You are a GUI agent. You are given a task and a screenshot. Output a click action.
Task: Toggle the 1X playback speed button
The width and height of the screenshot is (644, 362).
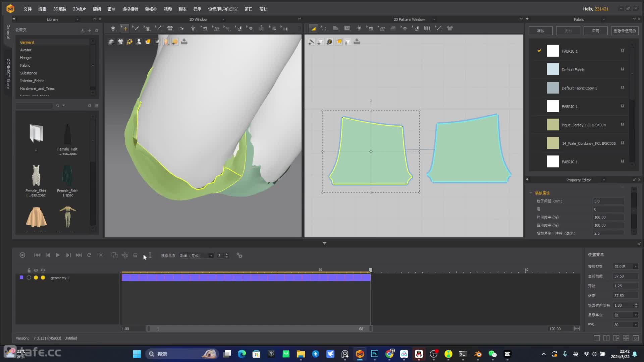[100, 255]
